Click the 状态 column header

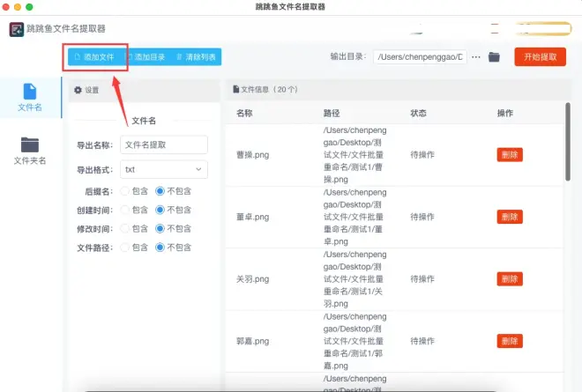(x=418, y=113)
